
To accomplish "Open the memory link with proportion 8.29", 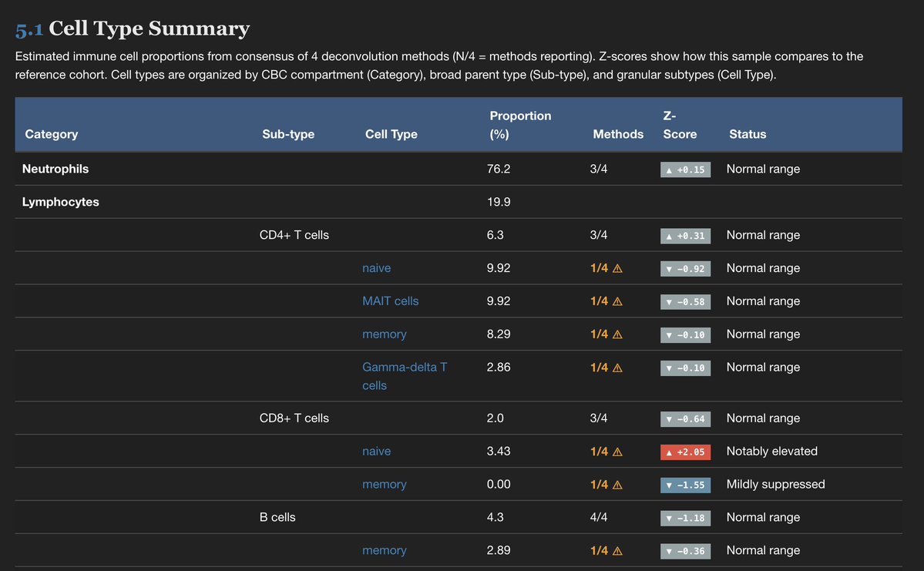I will point(385,334).
